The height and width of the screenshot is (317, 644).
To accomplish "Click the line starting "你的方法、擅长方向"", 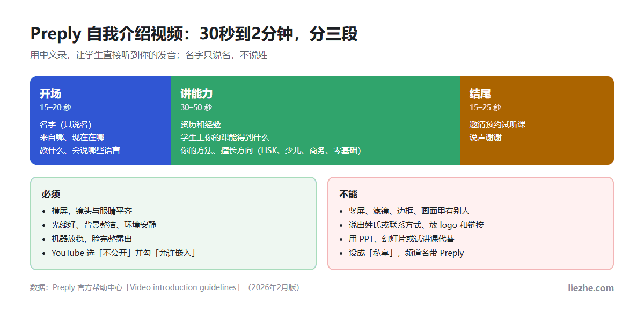I will pyautogui.click(x=270, y=150).
